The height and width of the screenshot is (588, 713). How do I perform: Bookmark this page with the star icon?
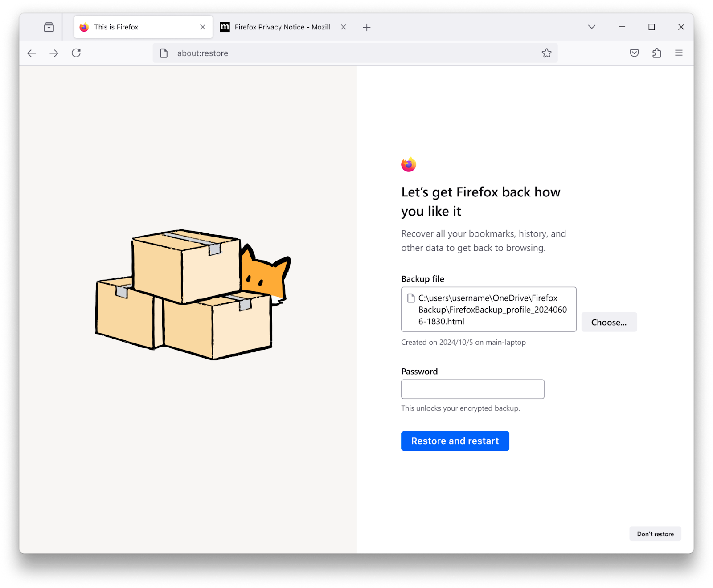click(546, 53)
